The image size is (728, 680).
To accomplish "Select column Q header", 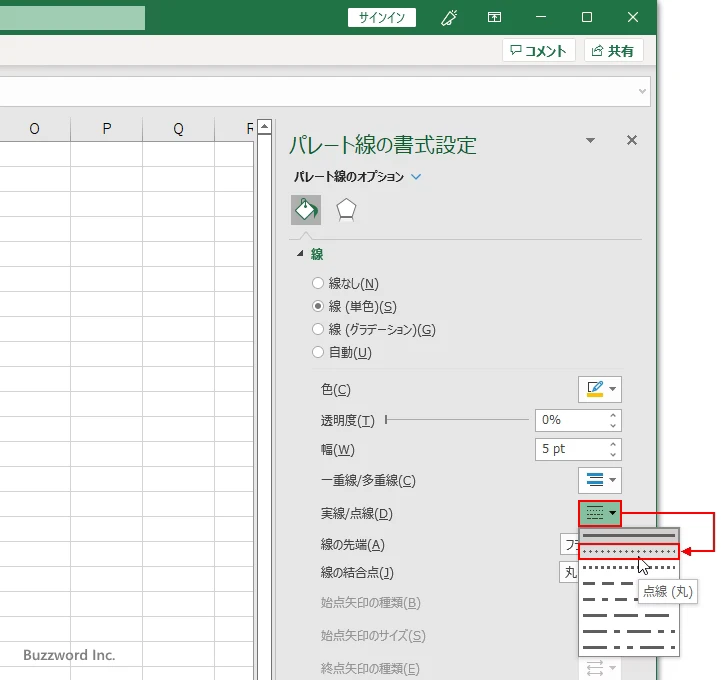I will [x=178, y=129].
